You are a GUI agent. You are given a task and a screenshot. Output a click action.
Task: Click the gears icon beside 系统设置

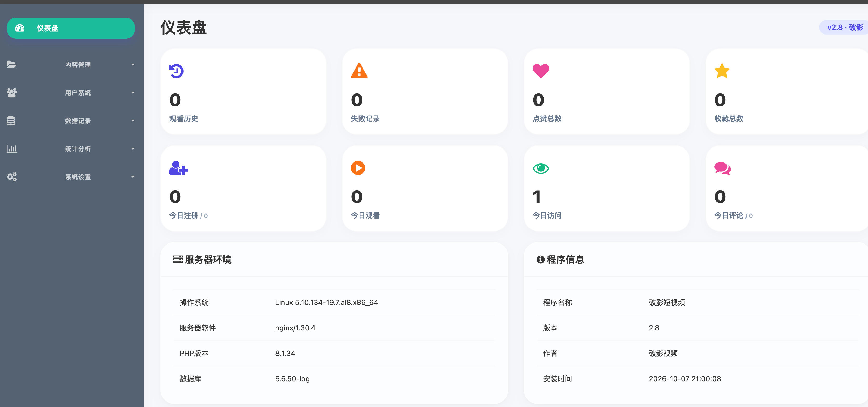point(12,177)
